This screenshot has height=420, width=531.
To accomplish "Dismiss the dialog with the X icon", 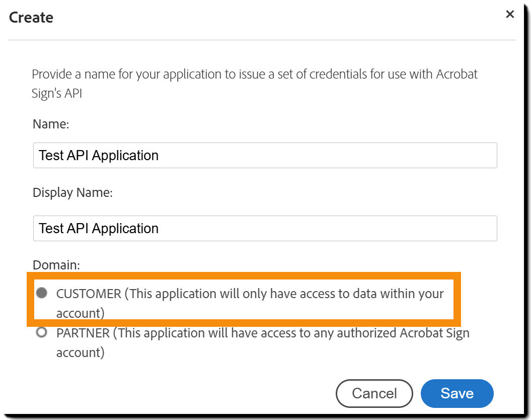I will pos(510,15).
